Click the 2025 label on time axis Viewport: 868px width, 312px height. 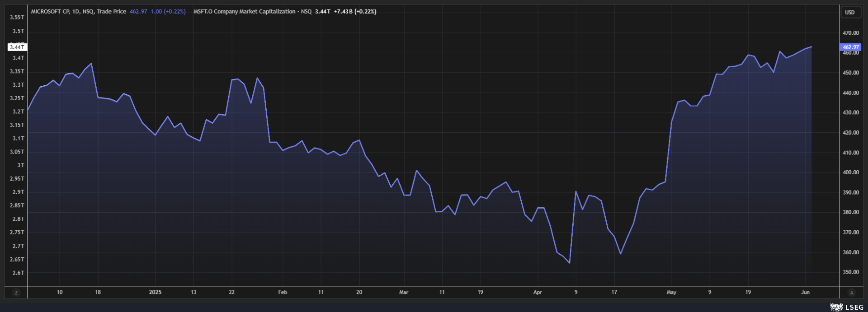point(155,292)
